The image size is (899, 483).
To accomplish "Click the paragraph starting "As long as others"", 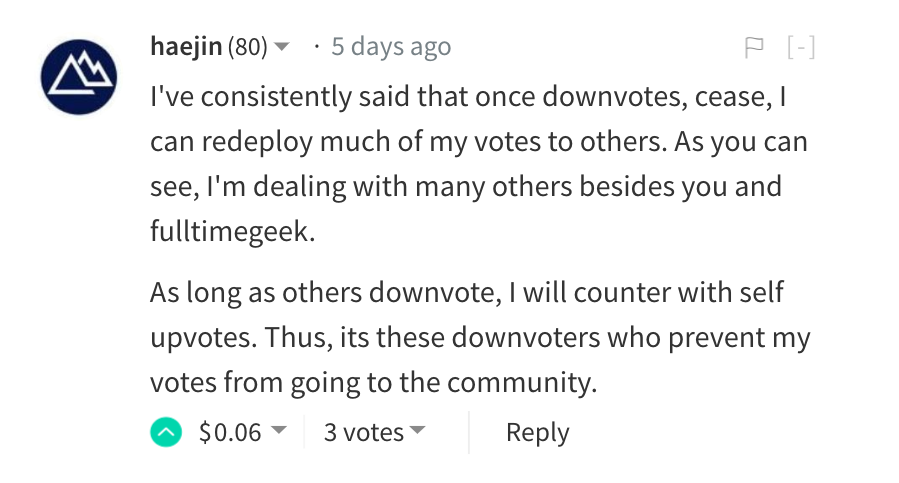I will pos(478,336).
